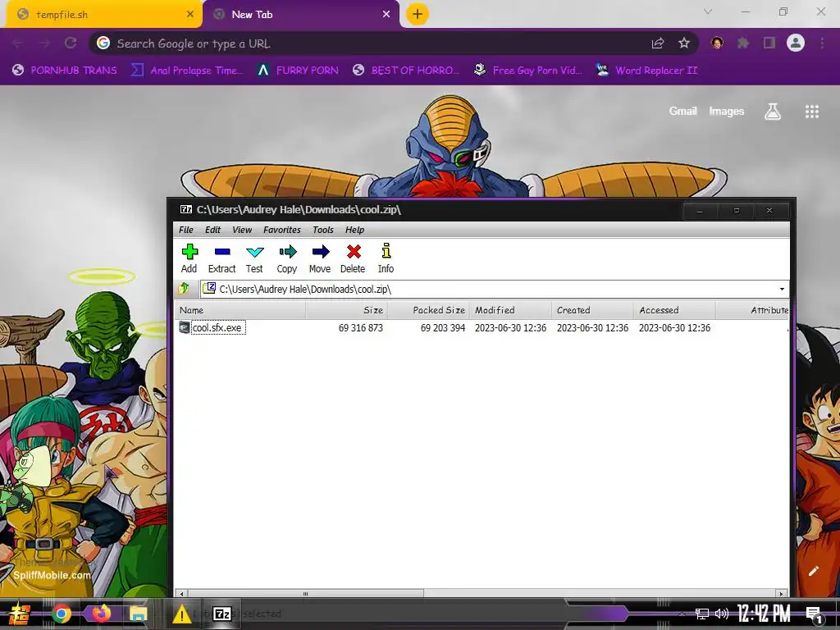Switch to the New Tab tab
The height and width of the screenshot is (630, 840).
300,15
